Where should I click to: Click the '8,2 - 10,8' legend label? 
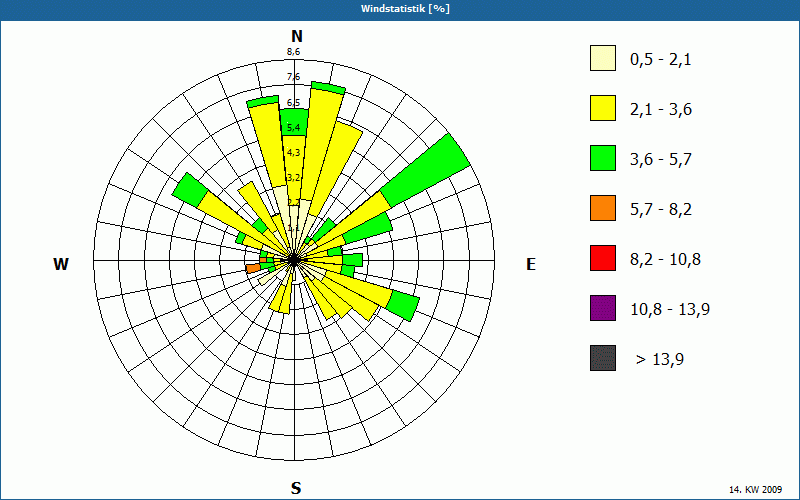click(665, 260)
